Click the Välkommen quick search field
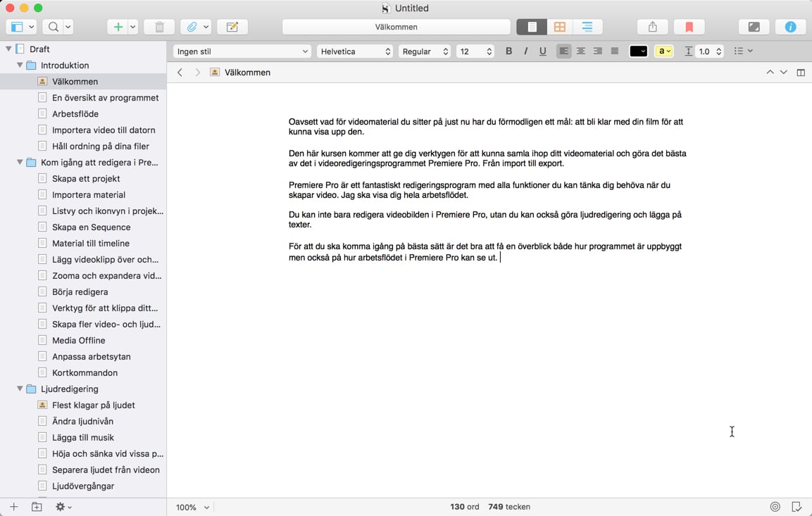This screenshot has width=812, height=516. click(x=396, y=27)
